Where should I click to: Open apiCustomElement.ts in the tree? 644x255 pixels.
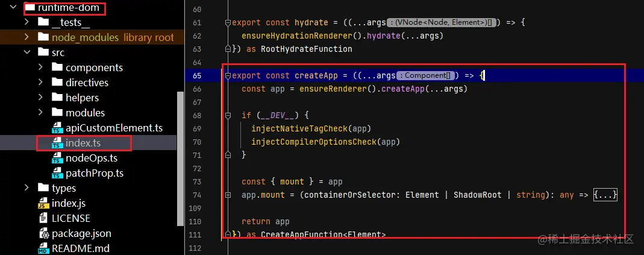pyautogui.click(x=114, y=128)
